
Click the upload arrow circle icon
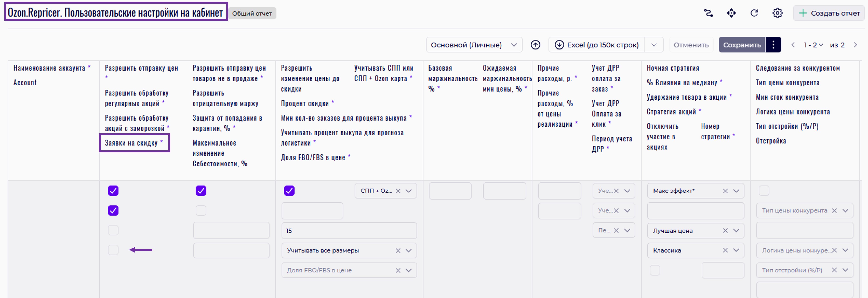(x=535, y=45)
